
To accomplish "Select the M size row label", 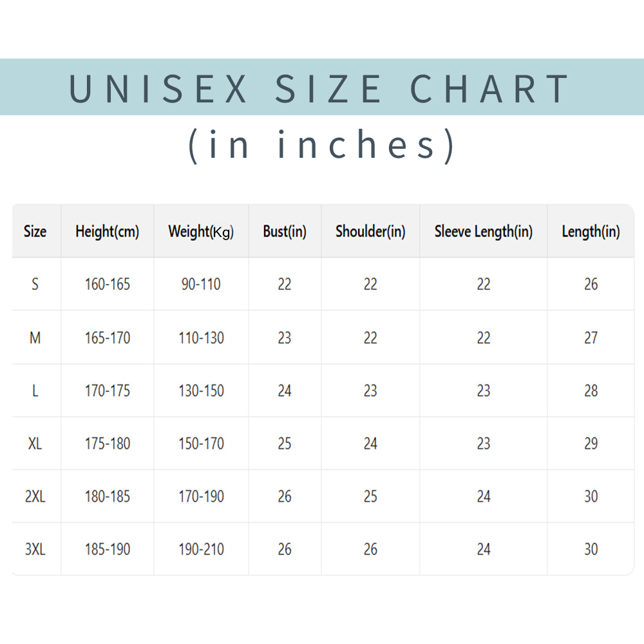I will coord(35,338).
